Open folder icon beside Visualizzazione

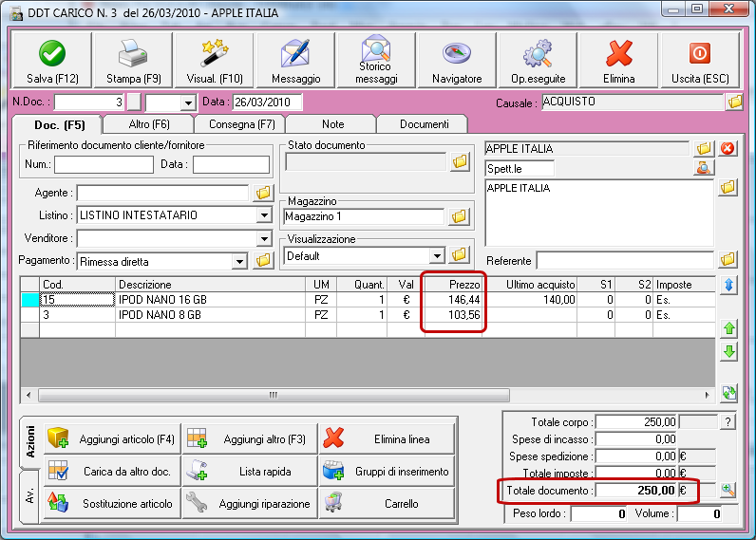pyautogui.click(x=459, y=255)
